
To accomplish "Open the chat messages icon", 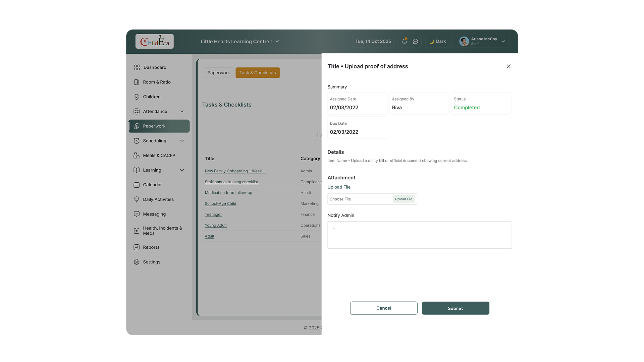I will 415,41.
